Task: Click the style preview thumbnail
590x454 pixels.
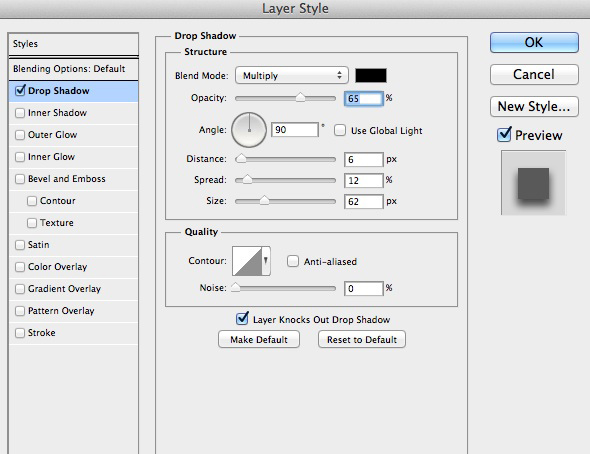Action: point(533,183)
